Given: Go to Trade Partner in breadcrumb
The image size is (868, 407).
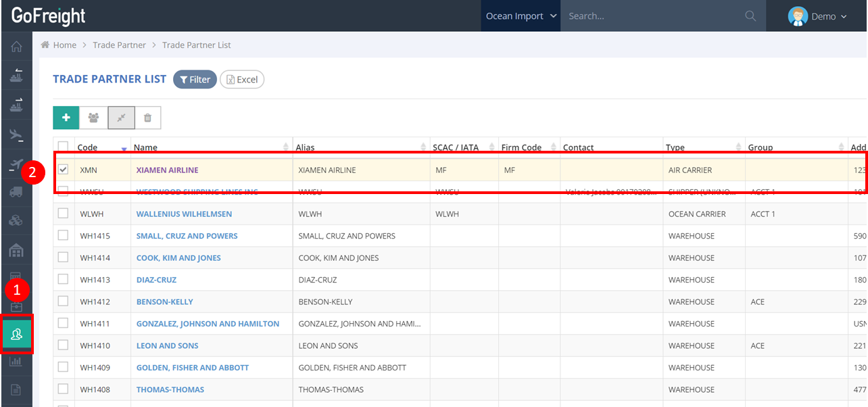Looking at the screenshot, I should pyautogui.click(x=119, y=45).
